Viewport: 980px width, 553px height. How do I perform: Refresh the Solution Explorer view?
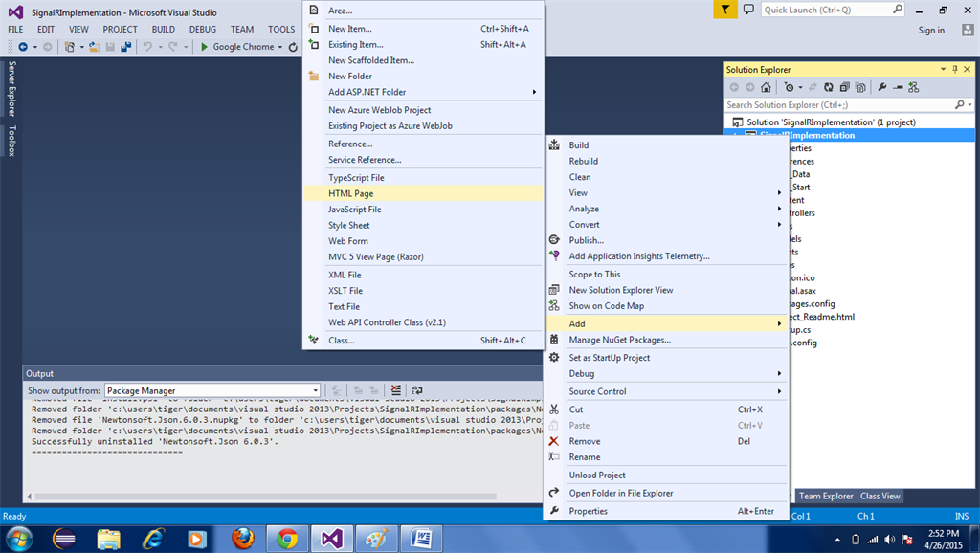tap(829, 87)
